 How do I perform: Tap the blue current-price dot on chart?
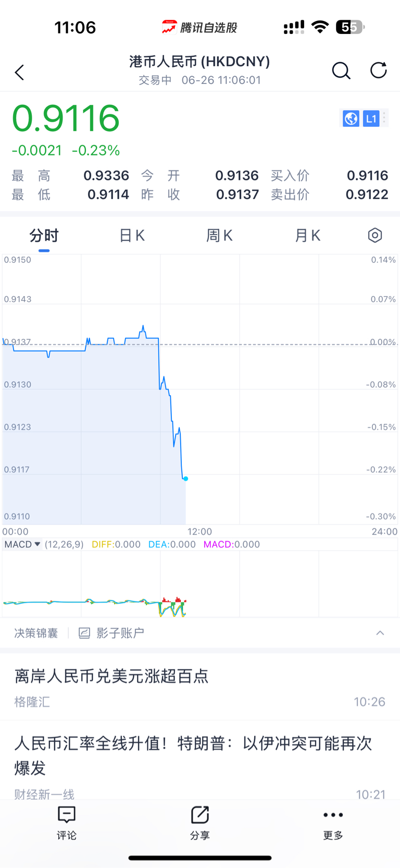coord(186,479)
